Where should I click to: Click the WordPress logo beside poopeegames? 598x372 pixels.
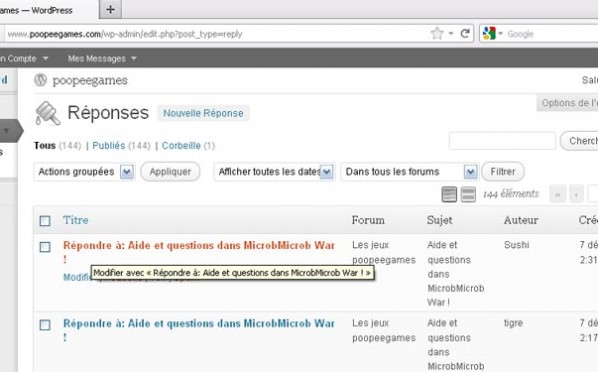click(x=40, y=80)
